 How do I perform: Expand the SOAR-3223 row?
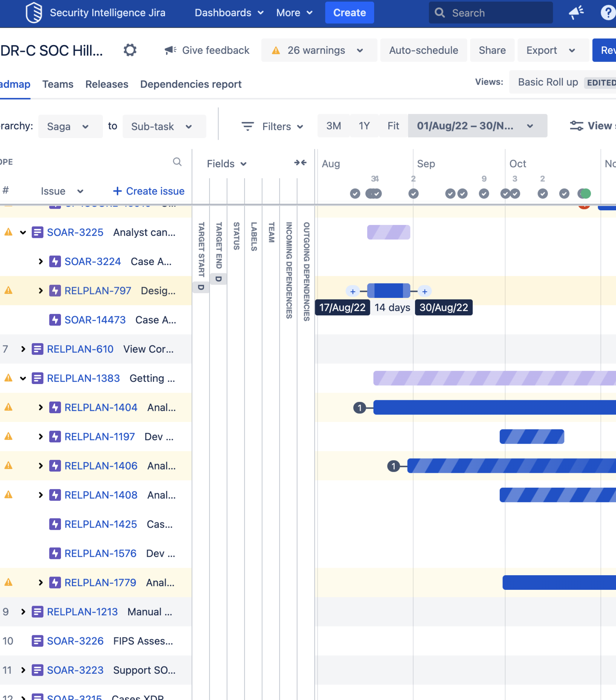tap(23, 670)
